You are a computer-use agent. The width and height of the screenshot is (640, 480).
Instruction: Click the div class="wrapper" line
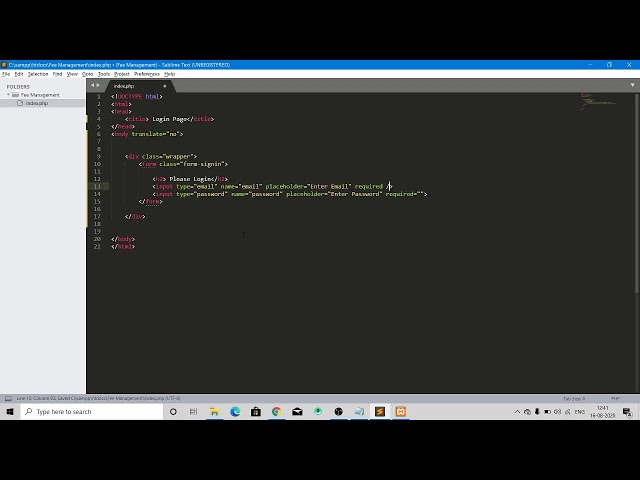click(x=161, y=156)
